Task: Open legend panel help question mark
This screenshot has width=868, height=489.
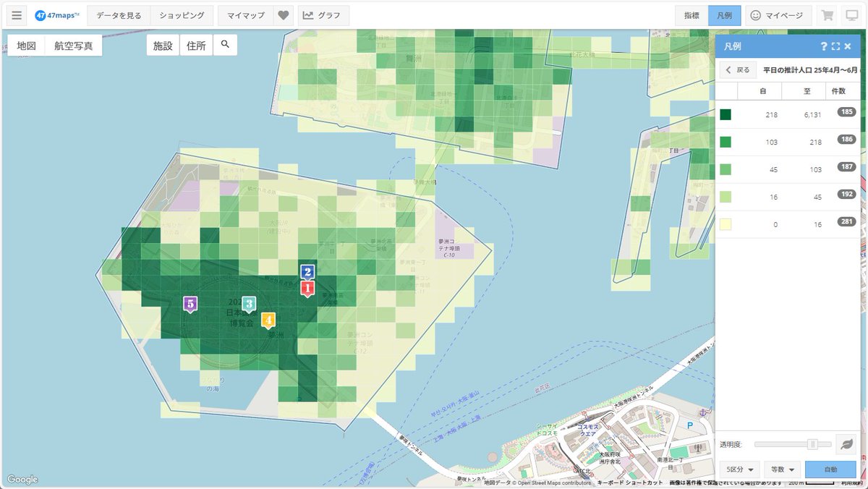Action: coord(823,46)
